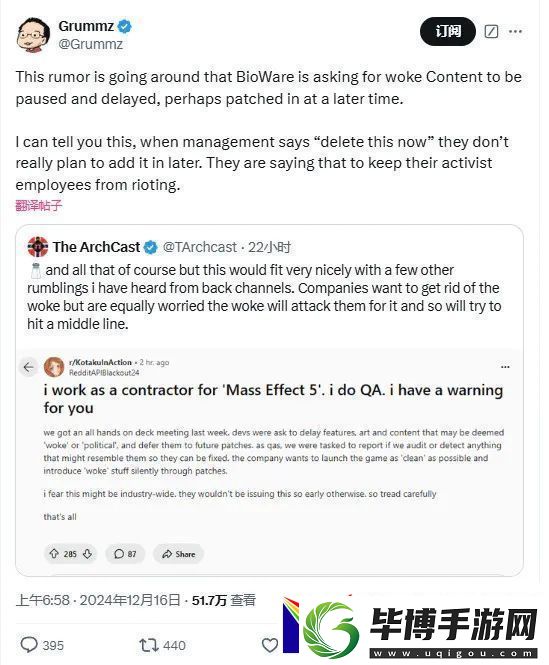Open the 87 comments on Reddit post
This screenshot has width=549, height=665.
pyautogui.click(x=125, y=554)
